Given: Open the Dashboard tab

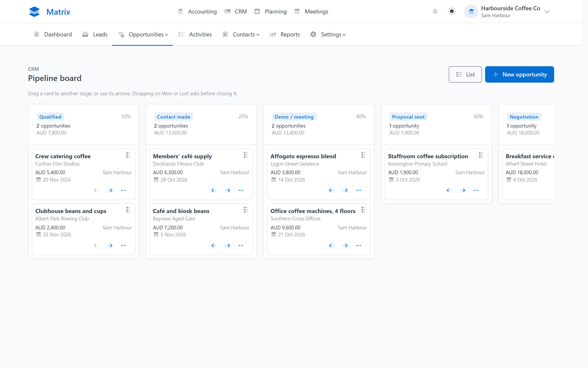Looking at the screenshot, I should pos(53,34).
